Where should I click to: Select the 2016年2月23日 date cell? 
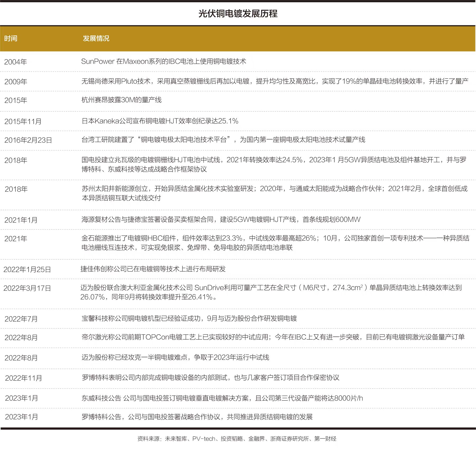coord(28,140)
